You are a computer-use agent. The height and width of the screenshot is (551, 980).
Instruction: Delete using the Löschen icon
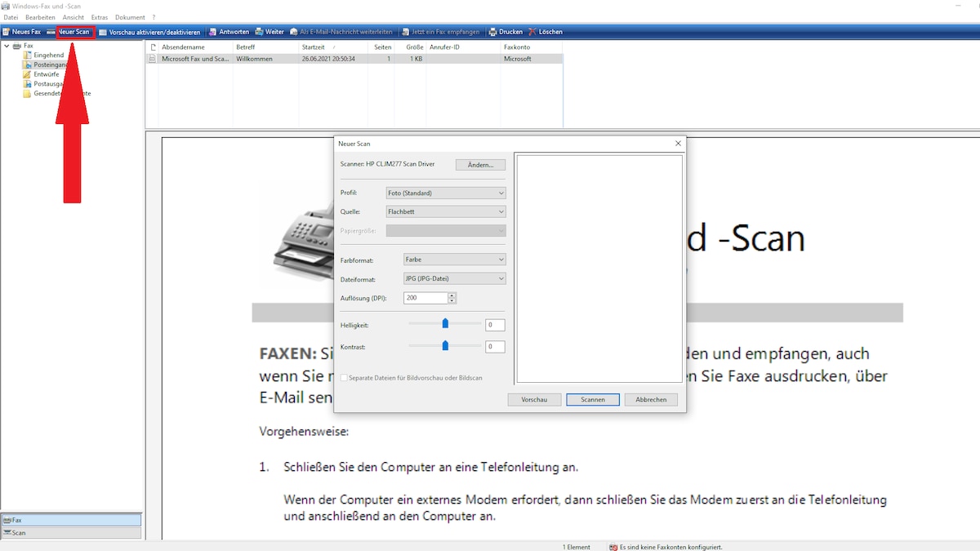point(545,31)
